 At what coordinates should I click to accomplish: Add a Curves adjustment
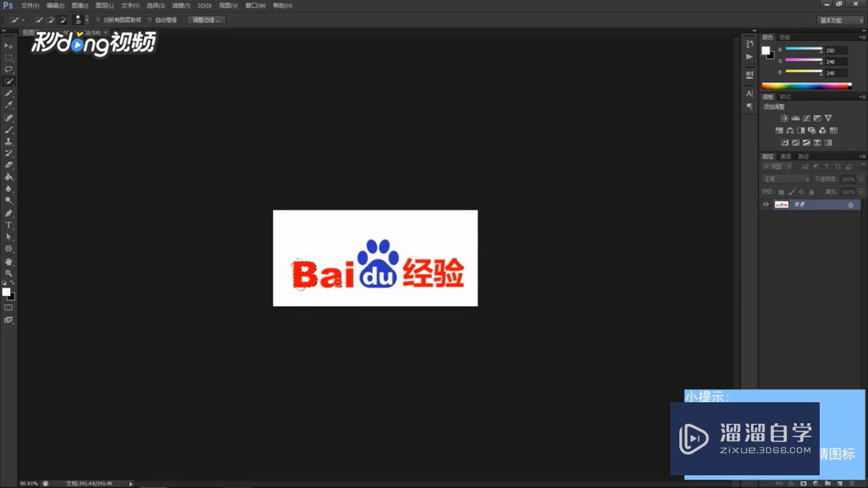(806, 118)
